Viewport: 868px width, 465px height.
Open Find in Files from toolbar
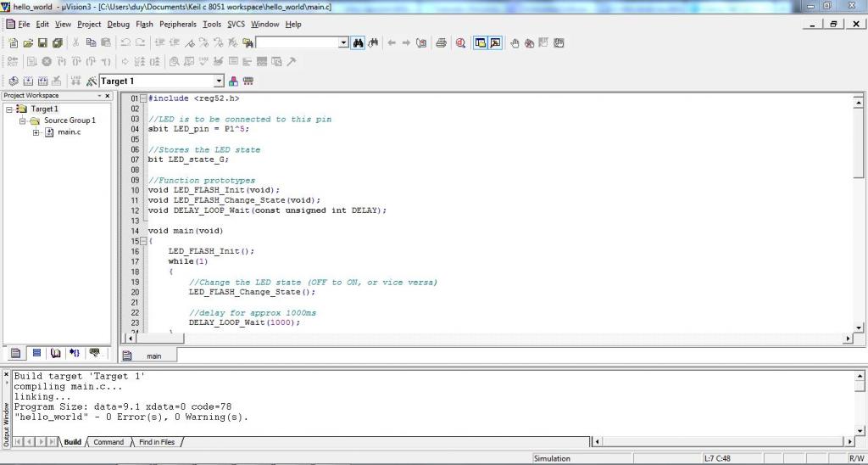pos(248,42)
